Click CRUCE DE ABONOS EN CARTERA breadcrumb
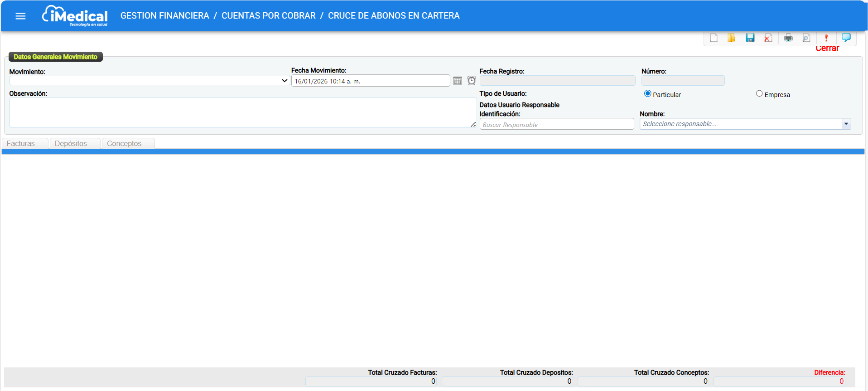868x391 pixels. (x=394, y=16)
